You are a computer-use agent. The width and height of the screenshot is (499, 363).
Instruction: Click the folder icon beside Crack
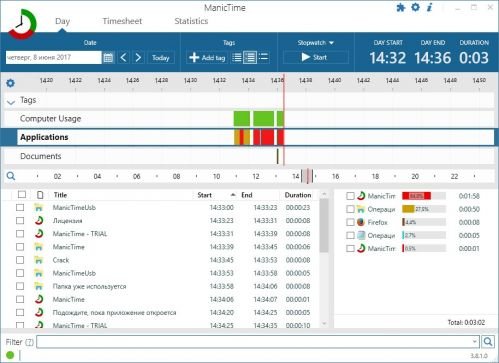[x=39, y=260]
